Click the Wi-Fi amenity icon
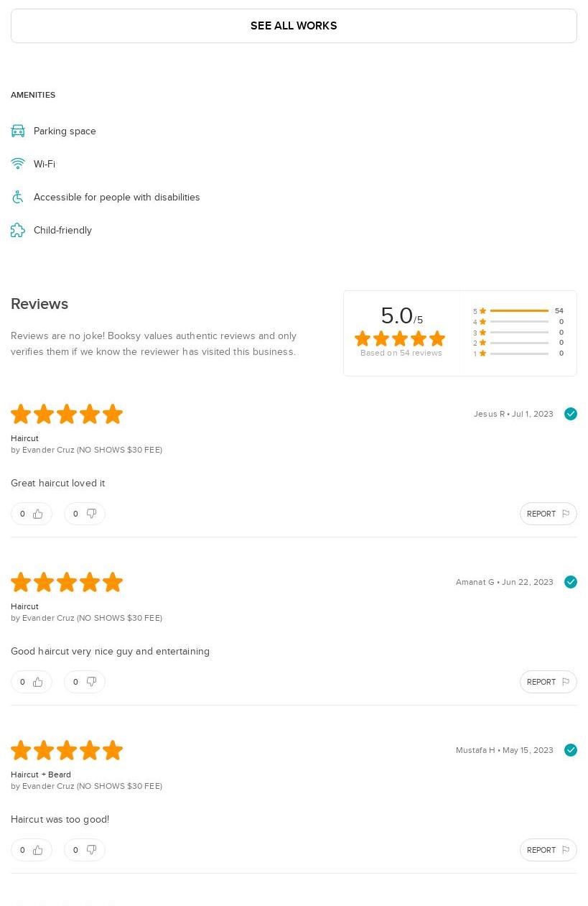The width and height of the screenshot is (588, 906). (x=18, y=164)
